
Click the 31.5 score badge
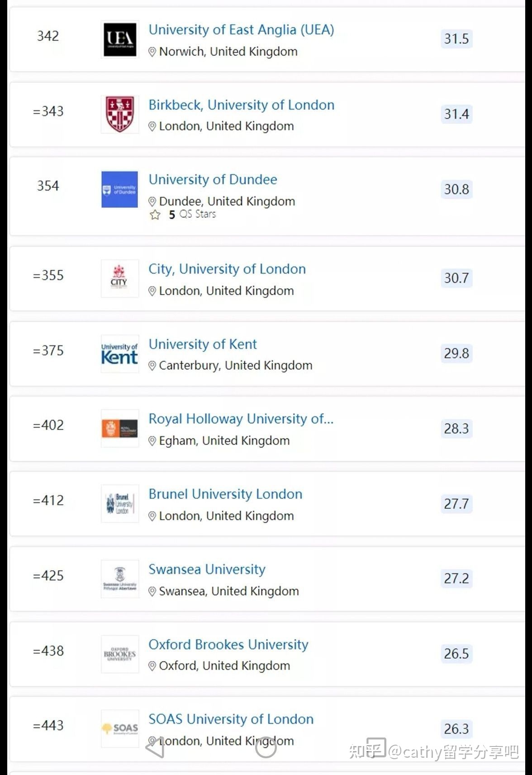point(456,39)
